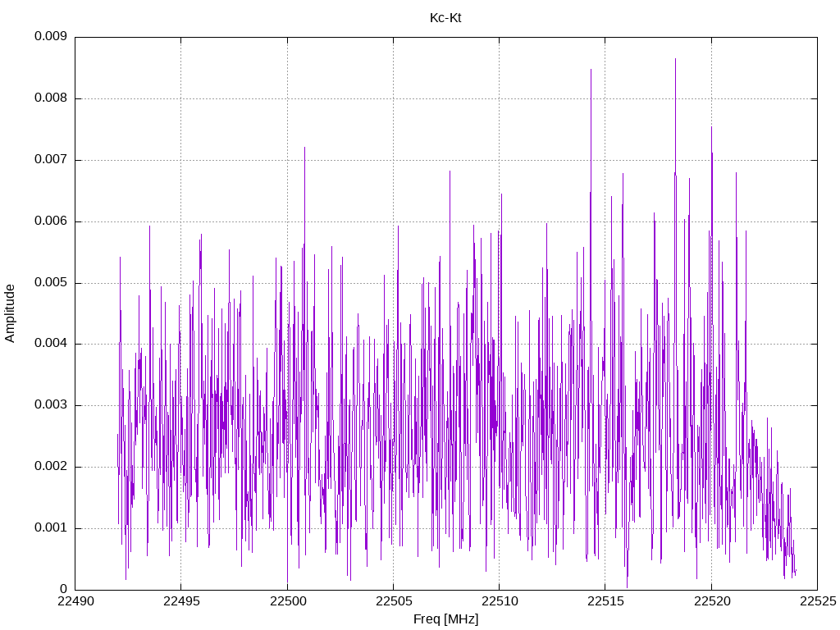Screen dimensions: 840x630
Task: Click x-axis tick label 22515
Action: pyautogui.click(x=605, y=601)
